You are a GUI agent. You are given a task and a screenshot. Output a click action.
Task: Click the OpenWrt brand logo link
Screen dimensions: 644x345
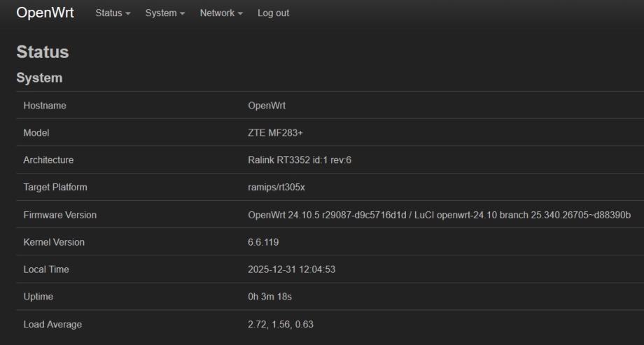[x=45, y=13]
